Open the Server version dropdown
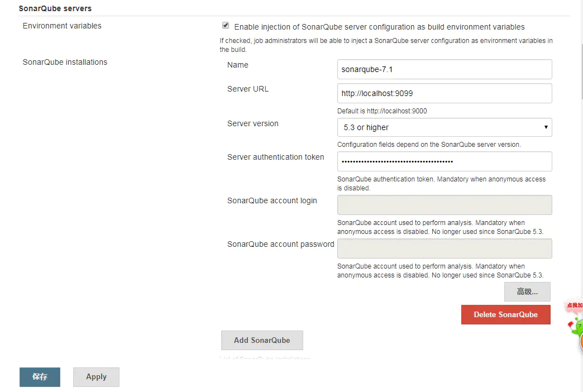583x392 pixels. point(445,127)
